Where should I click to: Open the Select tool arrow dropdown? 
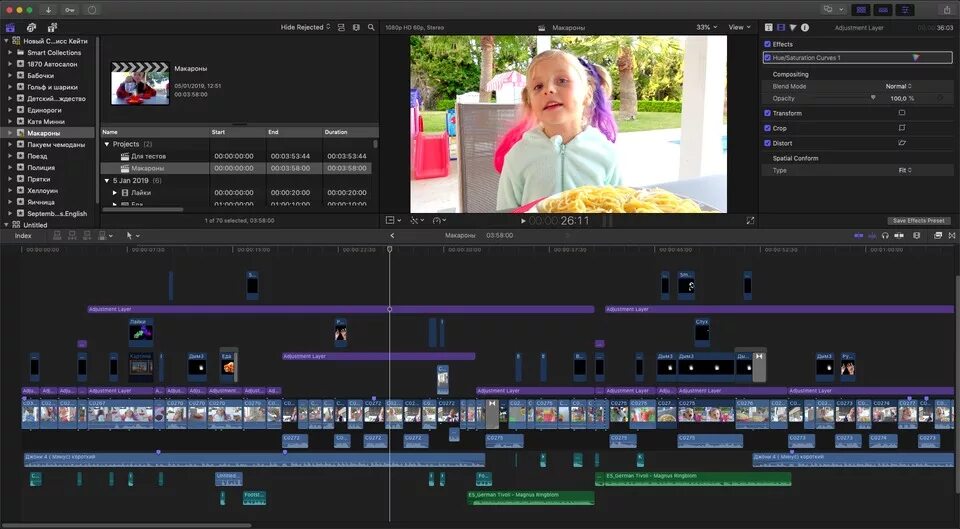tap(132, 236)
